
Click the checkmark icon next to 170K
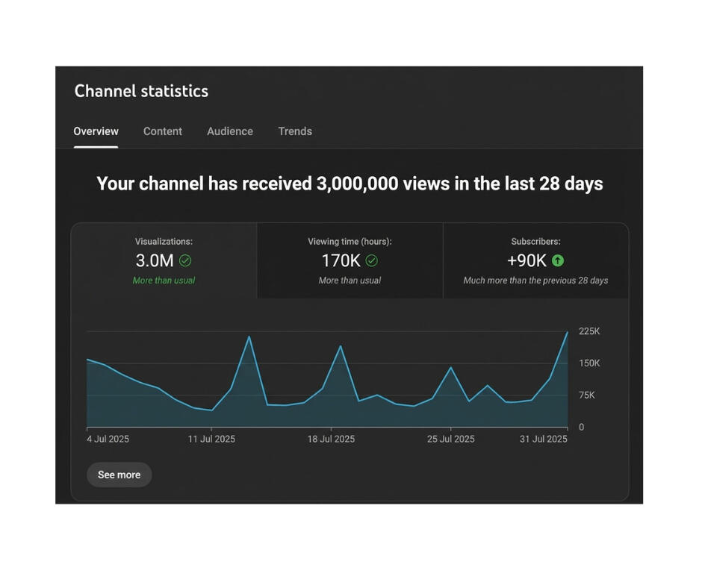point(371,260)
